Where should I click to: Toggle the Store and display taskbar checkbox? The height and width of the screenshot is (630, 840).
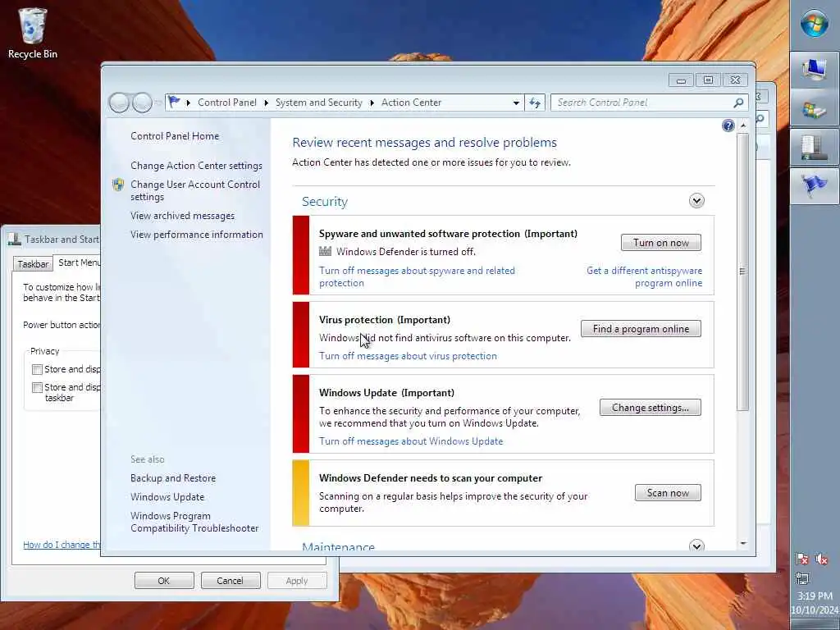[37, 387]
